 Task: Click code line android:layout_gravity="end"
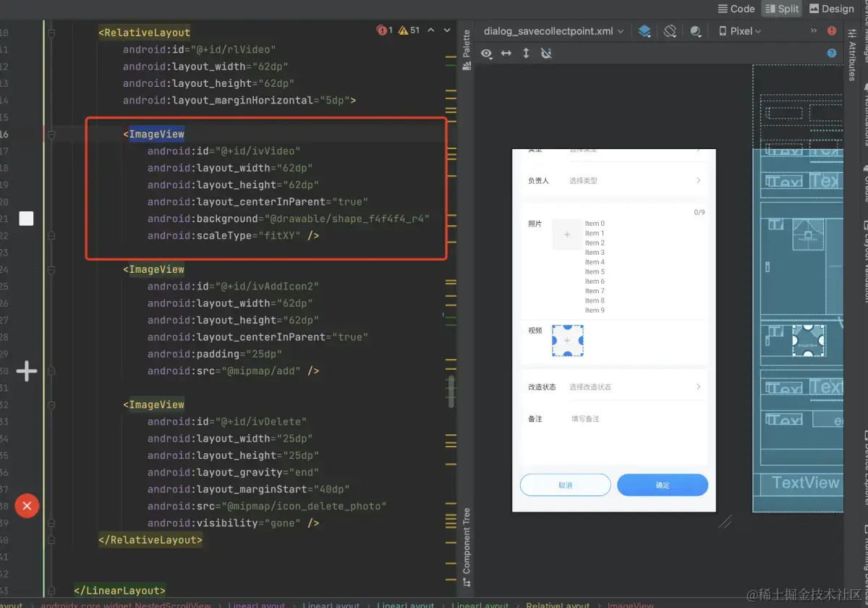233,472
